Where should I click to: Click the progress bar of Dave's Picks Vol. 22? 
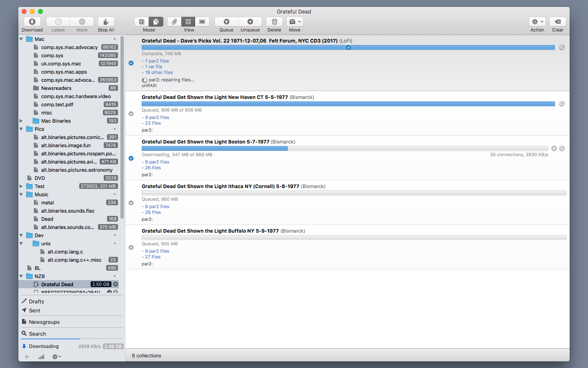[348, 47]
